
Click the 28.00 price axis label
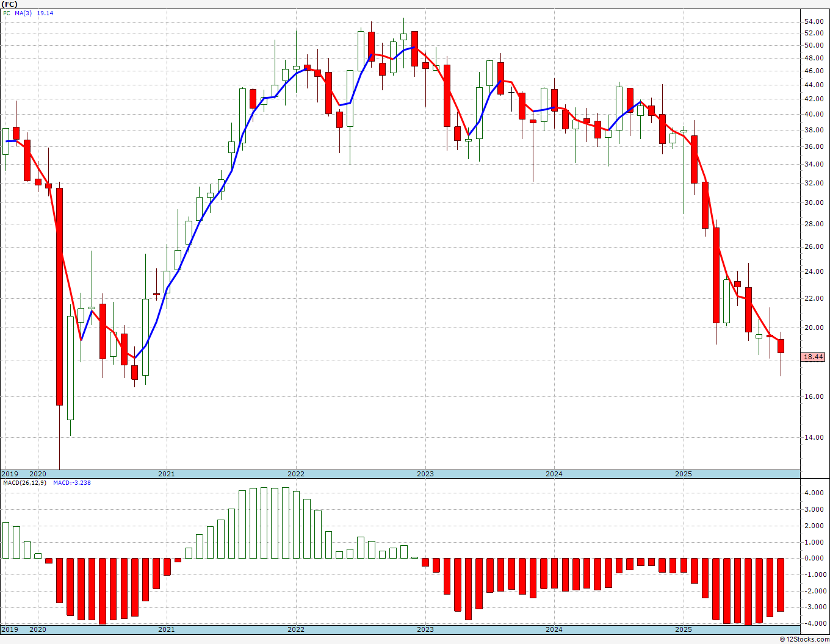814,224
